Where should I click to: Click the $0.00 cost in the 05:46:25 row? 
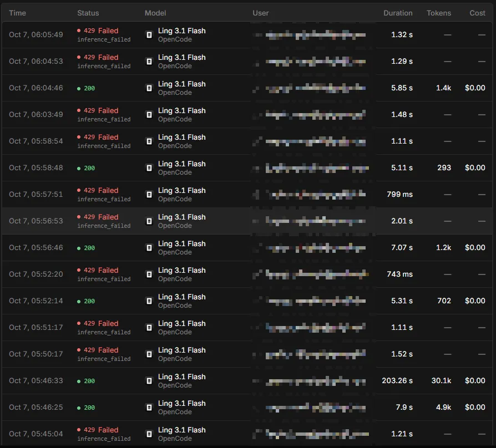click(x=475, y=407)
